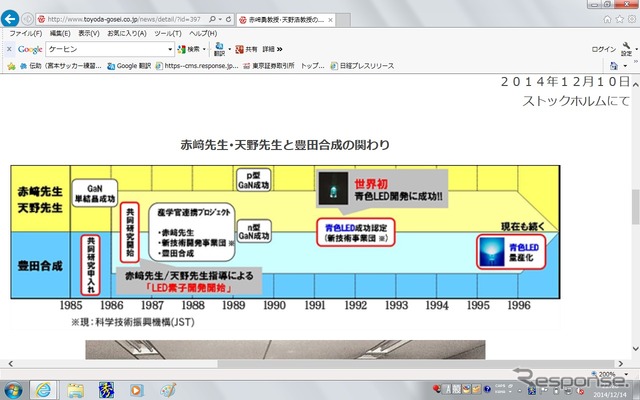Click the 世界初 blue LED photo

click(x=333, y=188)
